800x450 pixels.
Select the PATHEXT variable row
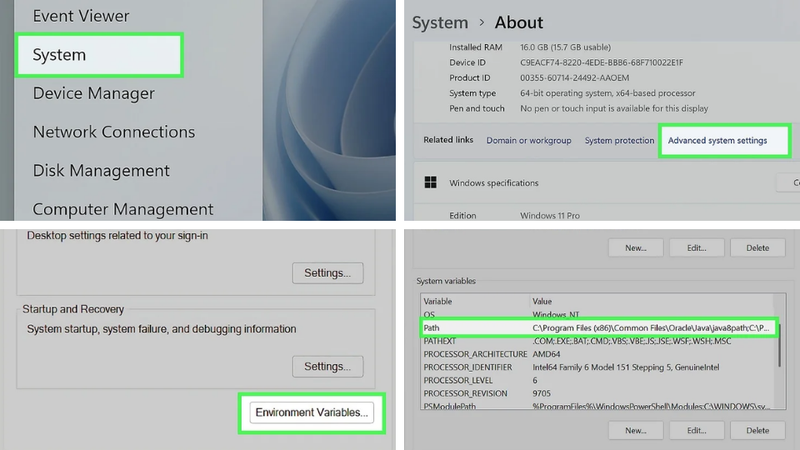click(x=598, y=341)
